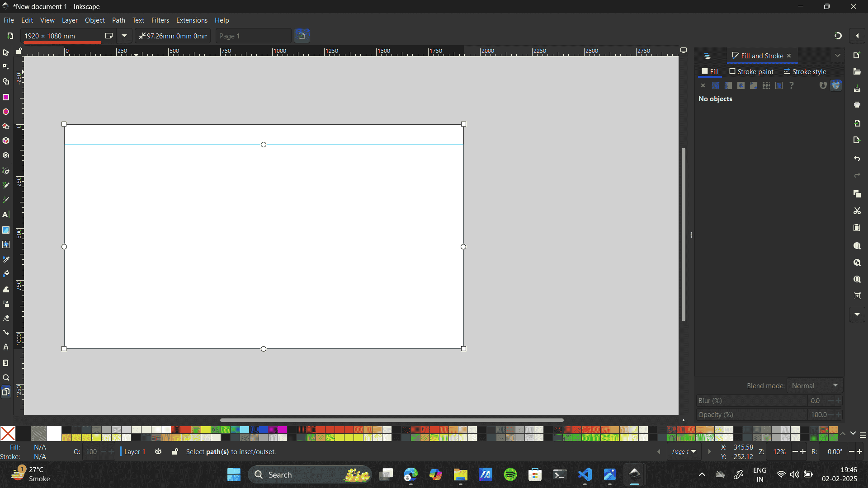Select the Shape Builder tool

(6, 82)
